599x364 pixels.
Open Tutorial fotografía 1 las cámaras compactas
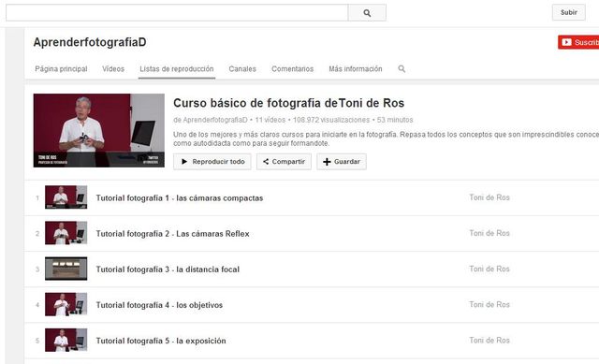pyautogui.click(x=180, y=197)
